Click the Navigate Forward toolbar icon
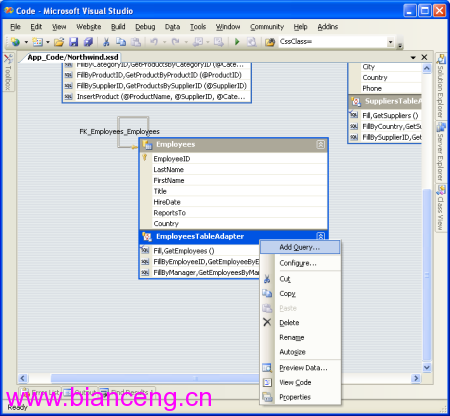This screenshot has height=416, width=450. pos(219,42)
